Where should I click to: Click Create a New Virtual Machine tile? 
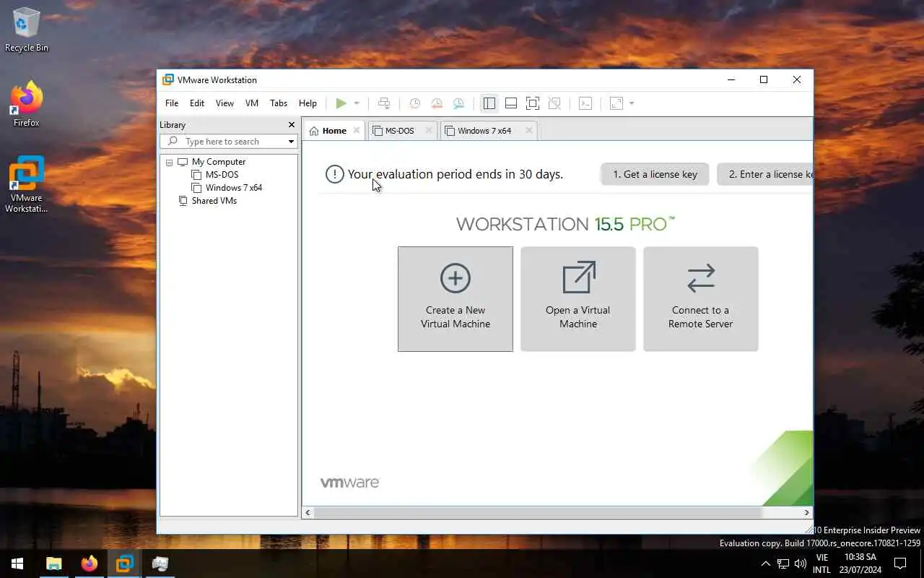[x=456, y=299]
